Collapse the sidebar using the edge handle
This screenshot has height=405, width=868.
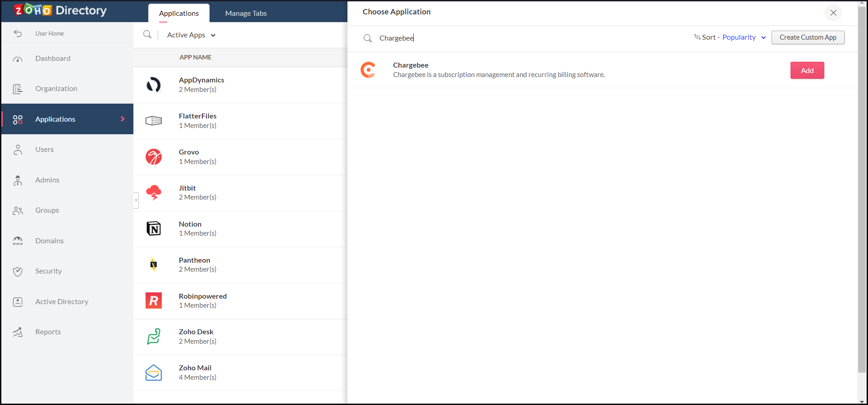136,200
